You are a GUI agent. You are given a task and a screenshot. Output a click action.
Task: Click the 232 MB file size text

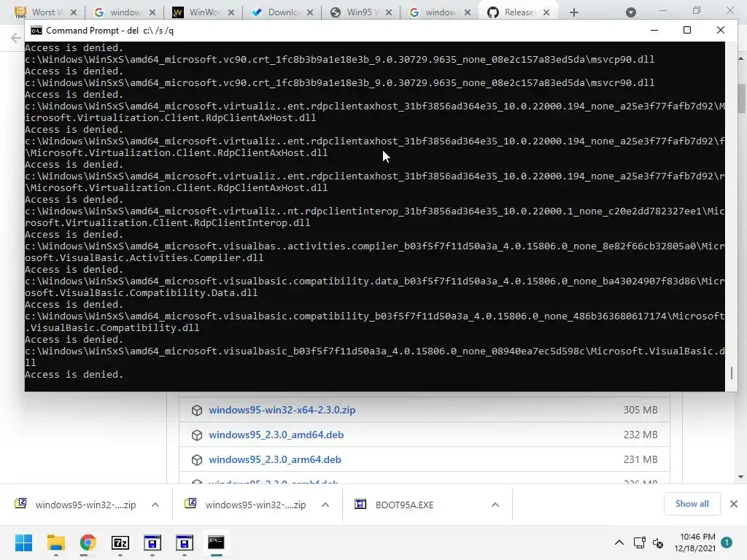[640, 435]
